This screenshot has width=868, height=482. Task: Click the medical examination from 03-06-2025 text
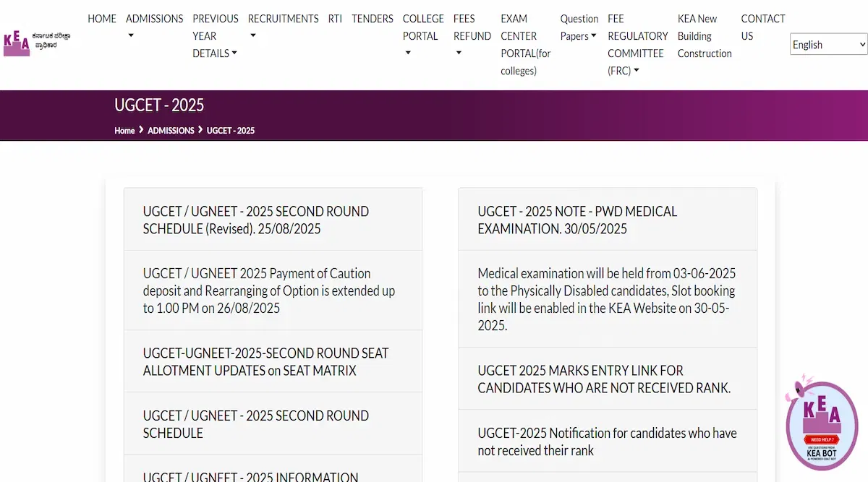[x=608, y=299]
